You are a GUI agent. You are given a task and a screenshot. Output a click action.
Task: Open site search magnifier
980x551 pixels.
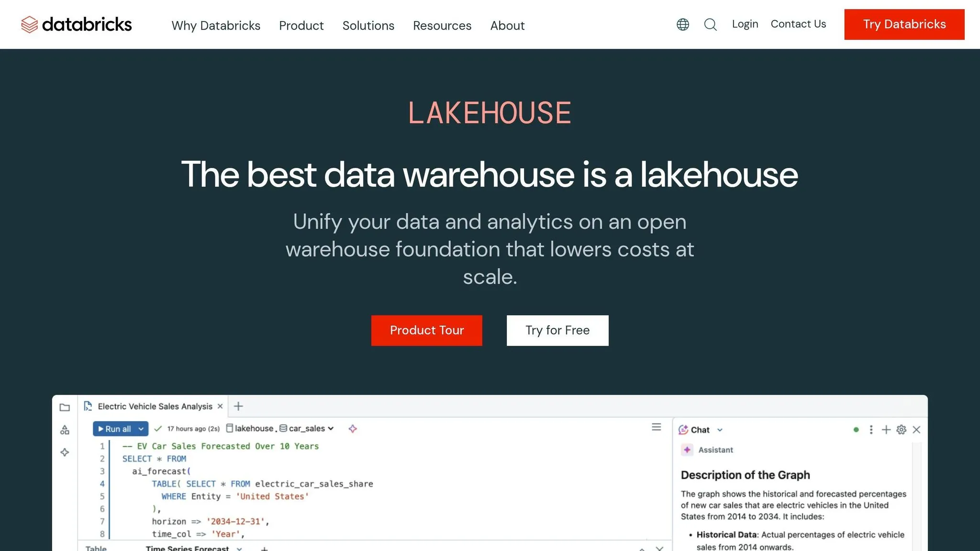tap(711, 24)
